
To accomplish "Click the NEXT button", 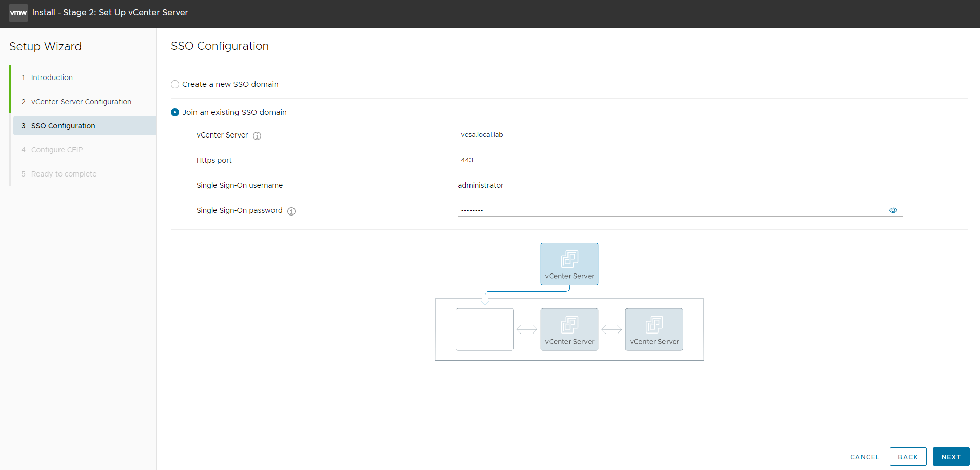I will click(x=951, y=457).
